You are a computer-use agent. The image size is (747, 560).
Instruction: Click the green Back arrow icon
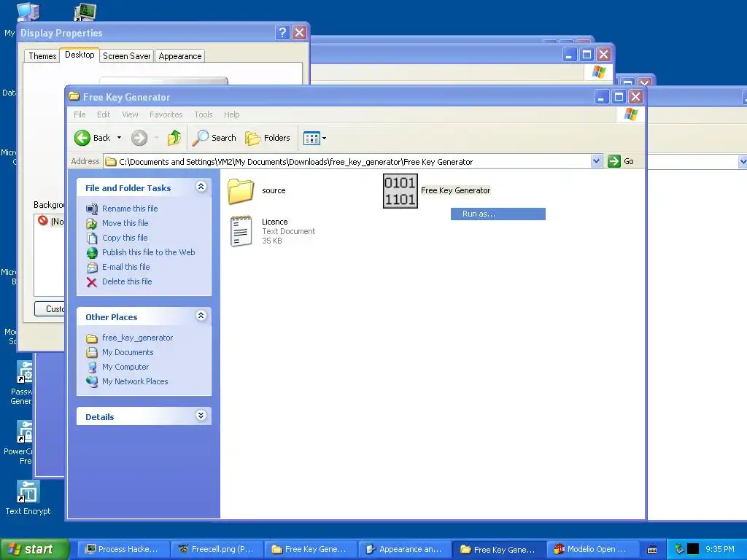pos(82,138)
